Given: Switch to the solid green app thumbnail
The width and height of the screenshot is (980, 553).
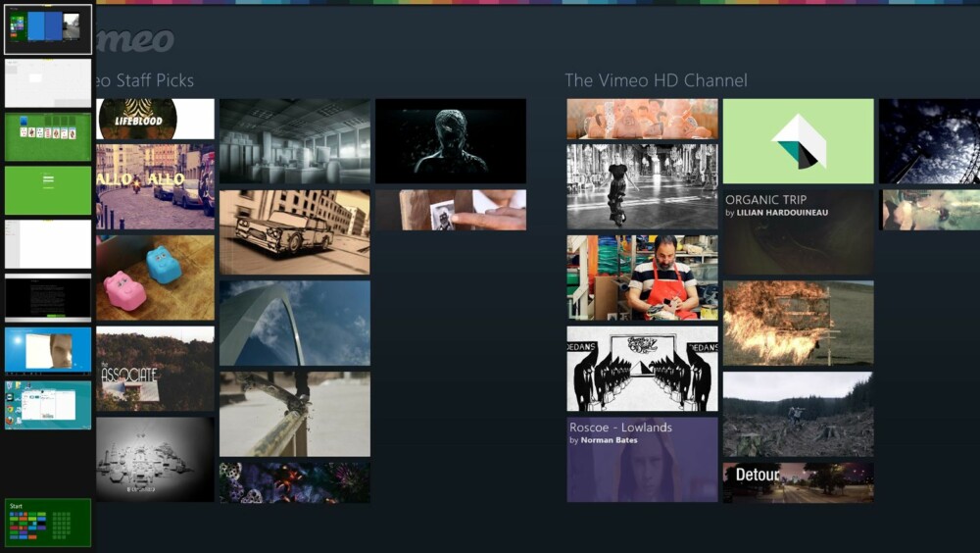Looking at the screenshot, I should click(x=48, y=190).
